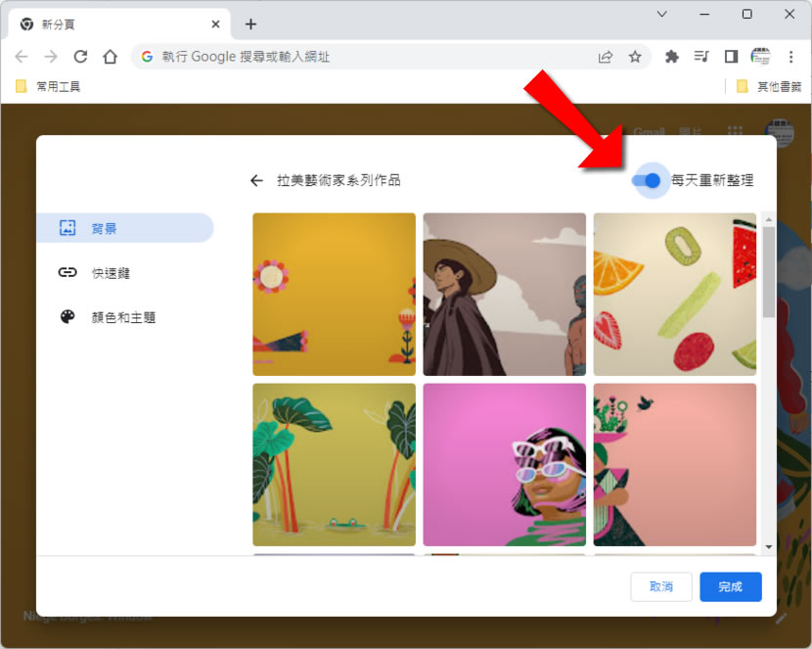
Task: Open the 常用工具 bookmarks folder
Action: click(48, 86)
